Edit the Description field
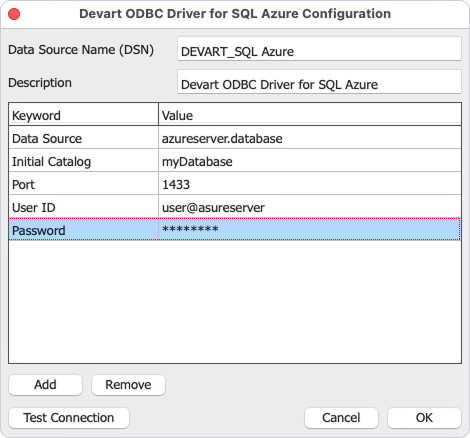Image resolution: width=470 pixels, height=438 pixels. click(x=319, y=82)
